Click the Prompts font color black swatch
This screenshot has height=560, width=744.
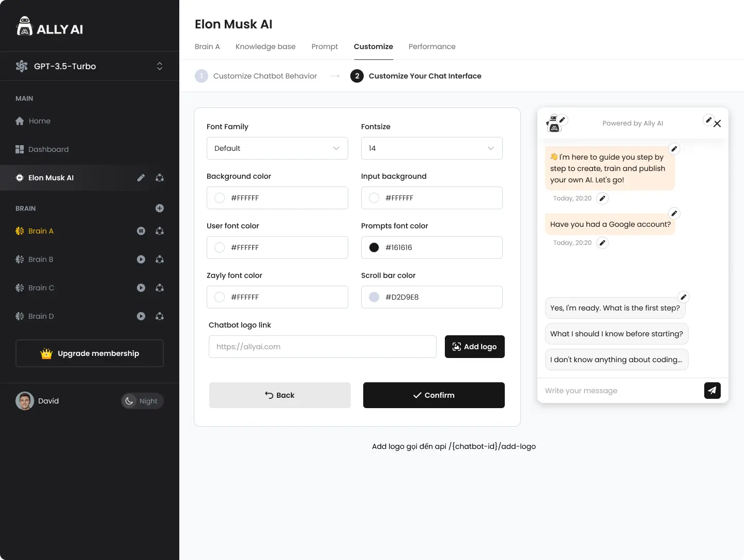tap(374, 247)
